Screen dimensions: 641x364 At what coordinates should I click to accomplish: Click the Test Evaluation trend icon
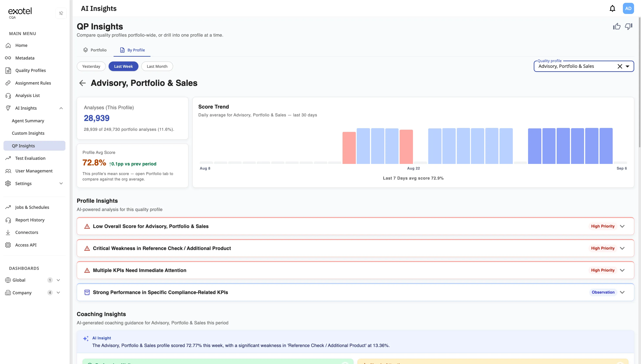[x=8, y=158]
